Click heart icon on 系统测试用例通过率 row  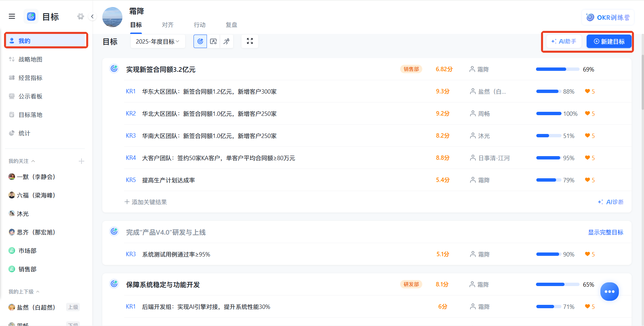pos(587,254)
